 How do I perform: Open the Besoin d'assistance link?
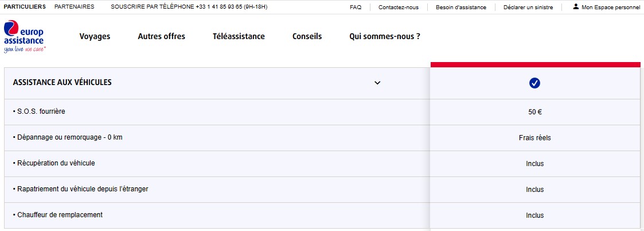click(x=460, y=7)
